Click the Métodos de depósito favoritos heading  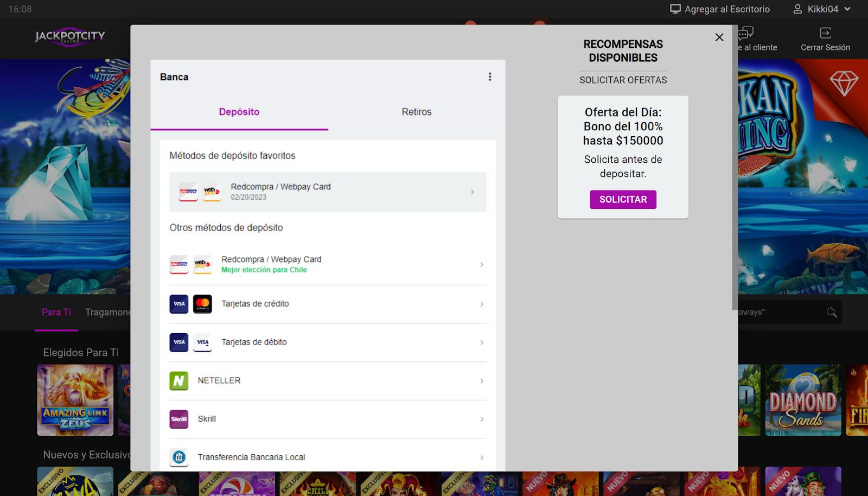(232, 156)
